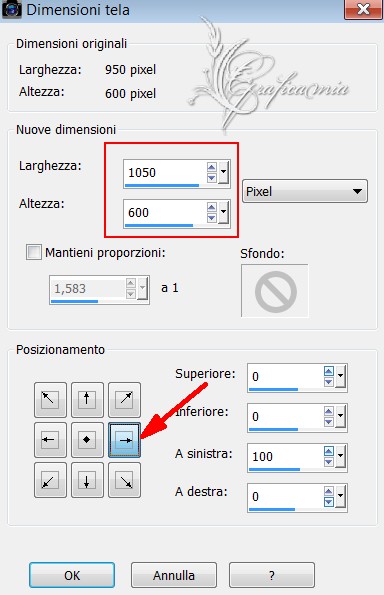Select right-center placement arrow button
This screenshot has width=384, height=595.
pyautogui.click(x=124, y=440)
